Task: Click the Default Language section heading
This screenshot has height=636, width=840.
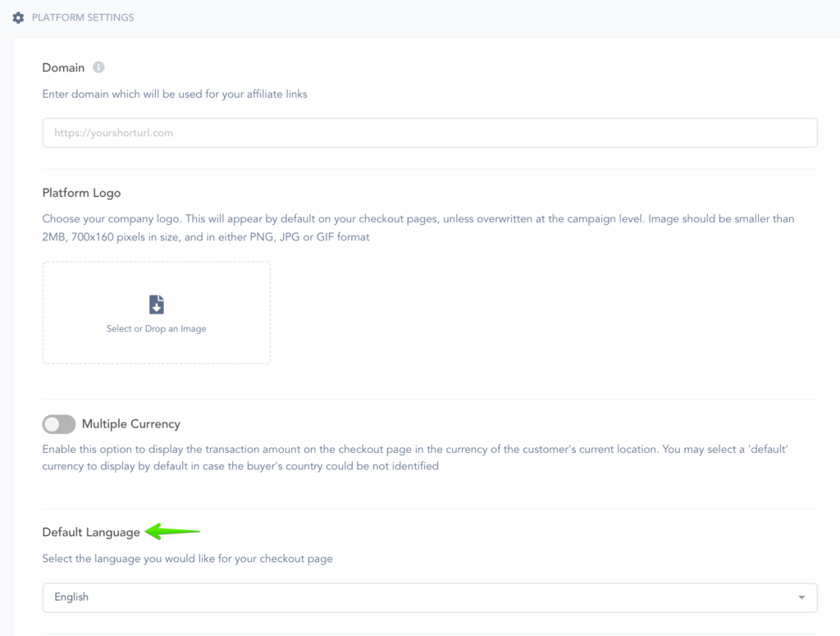Action: [x=91, y=533]
